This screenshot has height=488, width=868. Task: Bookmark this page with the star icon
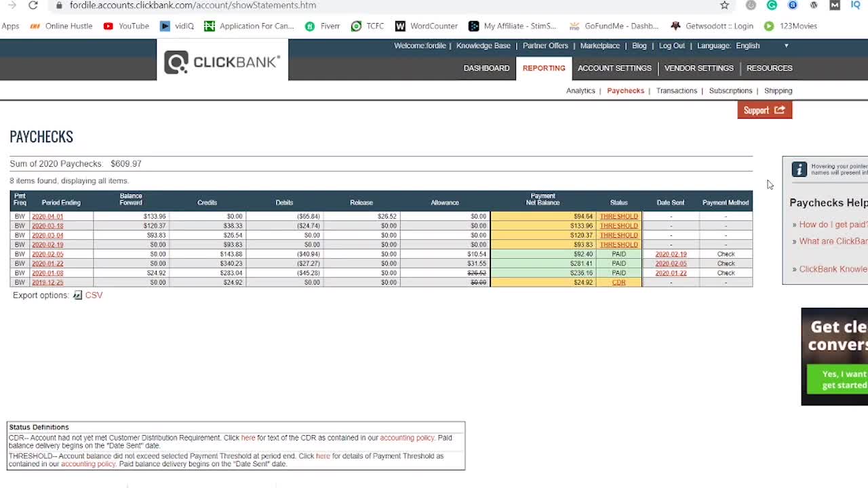pos(724,5)
